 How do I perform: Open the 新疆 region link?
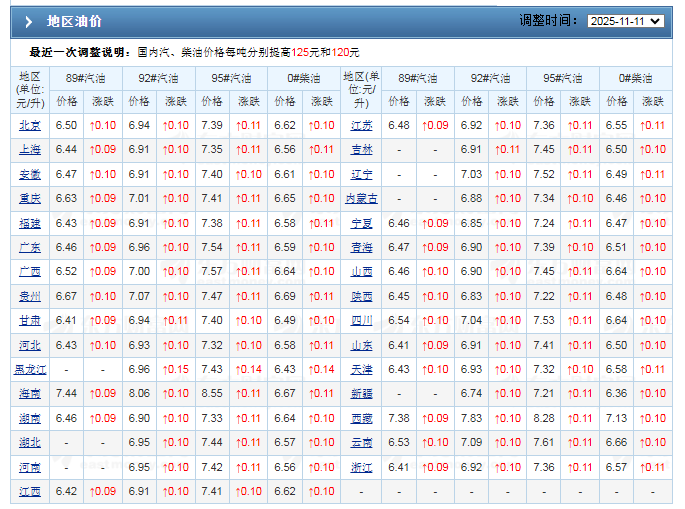[362, 393]
